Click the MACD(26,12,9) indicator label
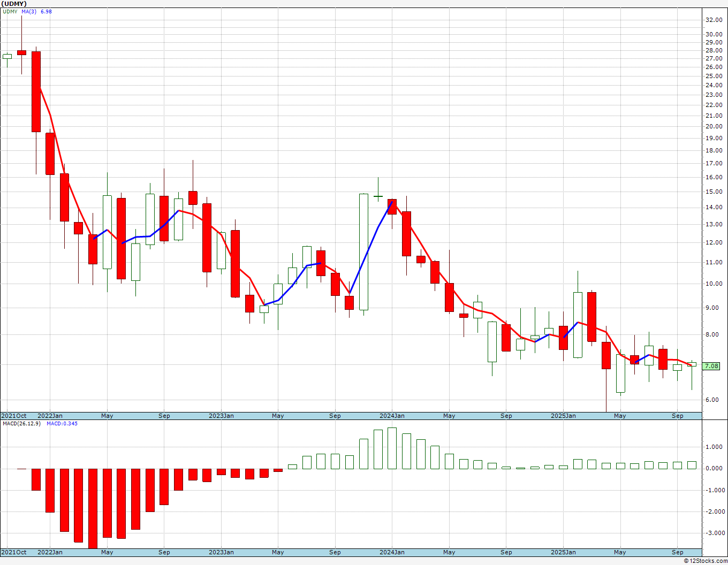The width and height of the screenshot is (728, 565). point(21,423)
